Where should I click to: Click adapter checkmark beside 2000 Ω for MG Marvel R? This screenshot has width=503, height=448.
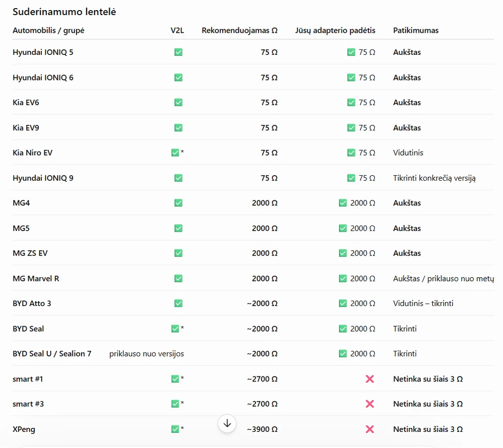click(343, 278)
